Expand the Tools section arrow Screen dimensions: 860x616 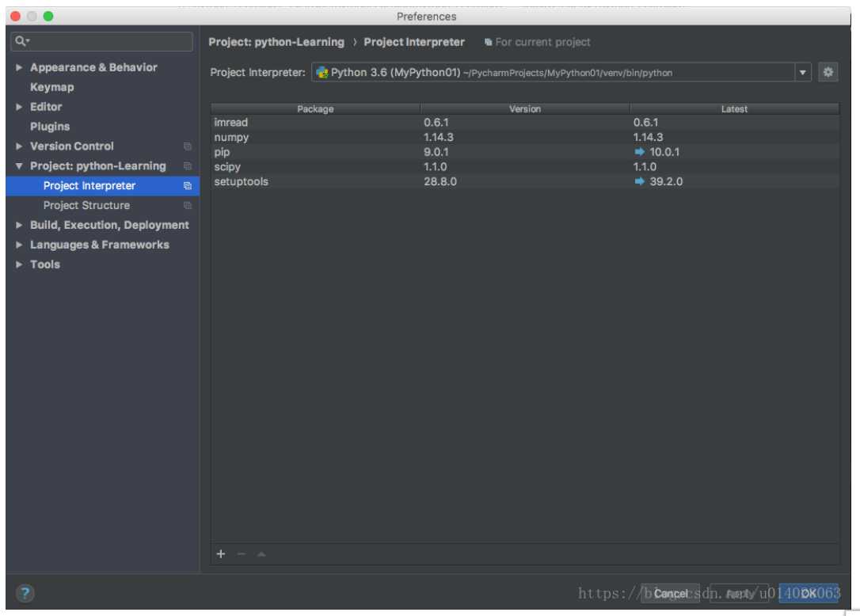[x=19, y=265]
